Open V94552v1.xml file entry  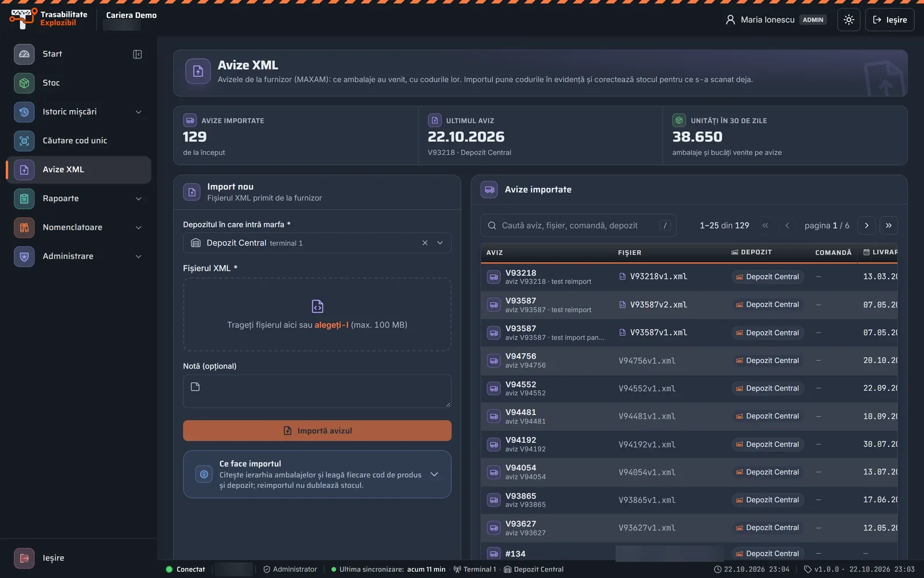647,388
